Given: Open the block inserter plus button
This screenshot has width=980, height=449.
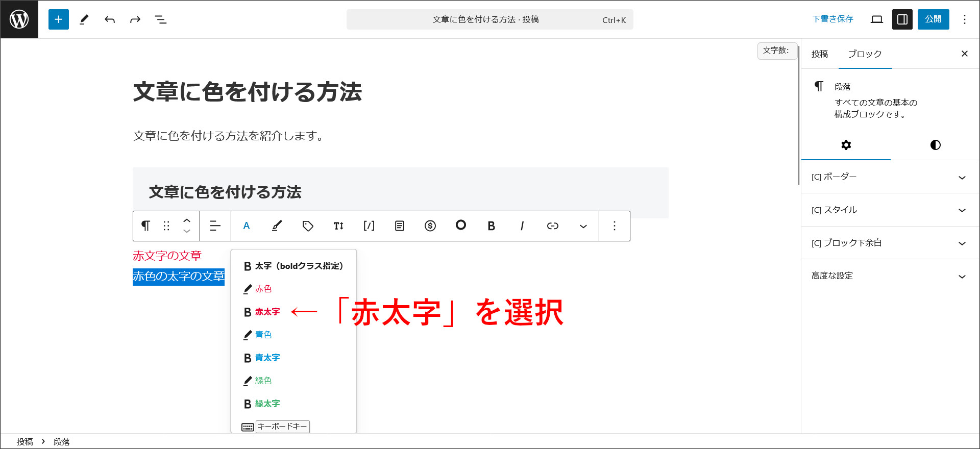Looking at the screenshot, I should [x=59, y=19].
